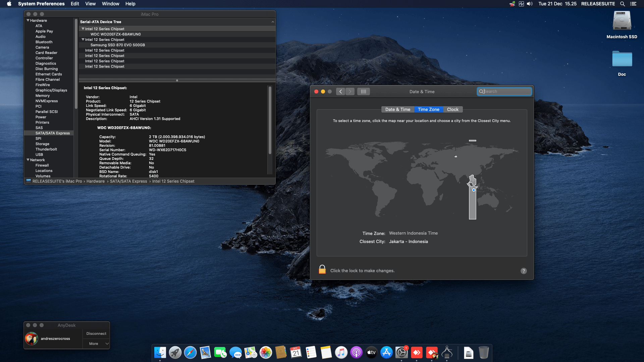Disconnect the AnyDesk session
The width and height of the screenshot is (644, 362).
point(96,334)
